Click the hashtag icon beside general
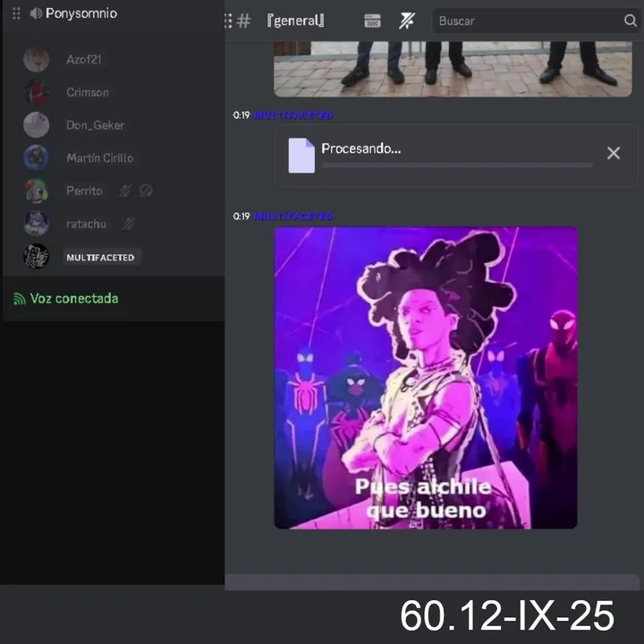 pos(244,21)
